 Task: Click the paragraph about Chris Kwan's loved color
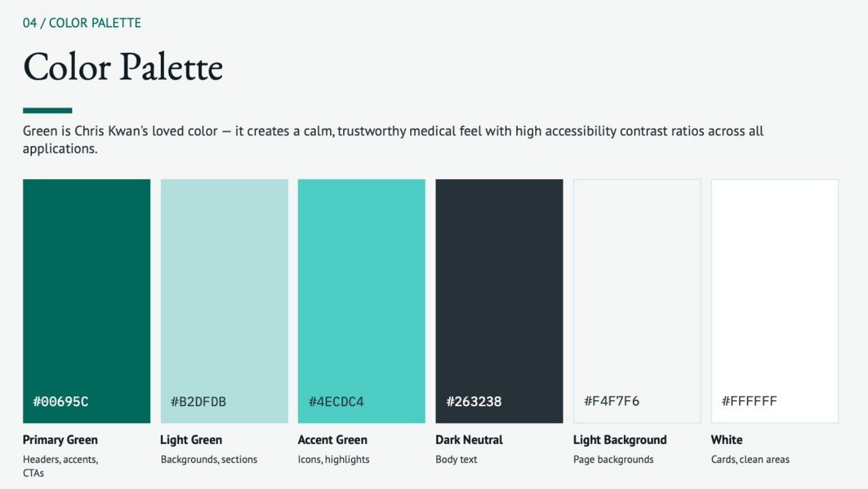click(393, 139)
